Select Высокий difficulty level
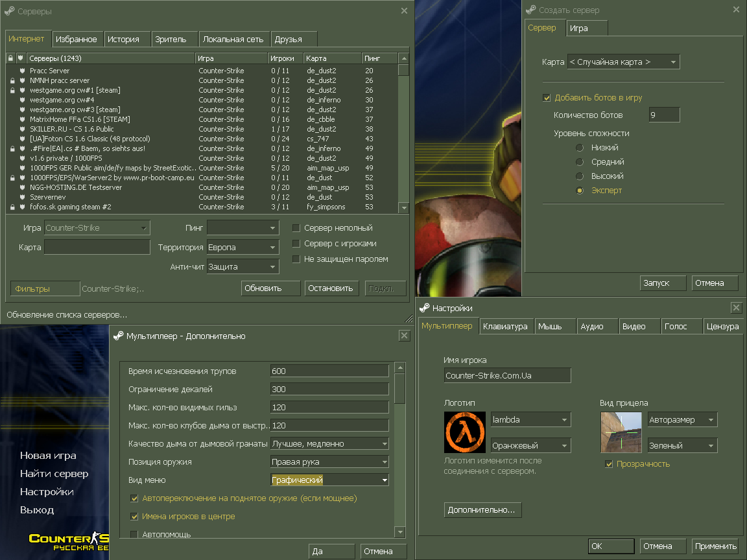The height and width of the screenshot is (560, 747). [580, 176]
